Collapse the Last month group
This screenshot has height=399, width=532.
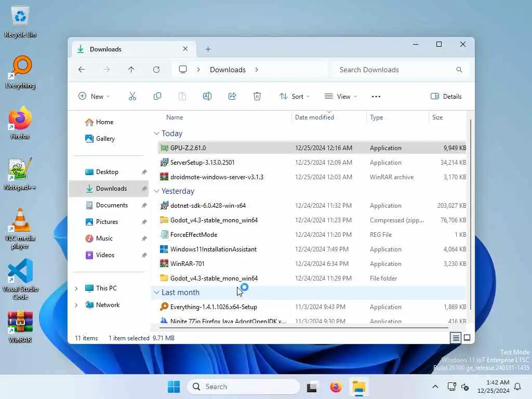[x=156, y=292]
